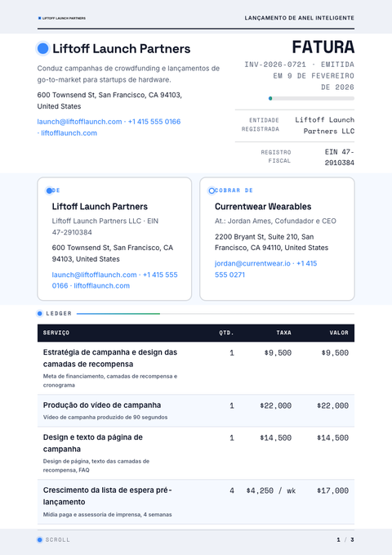
Task: Click the page indicator 1 / 3
Action: click(345, 539)
